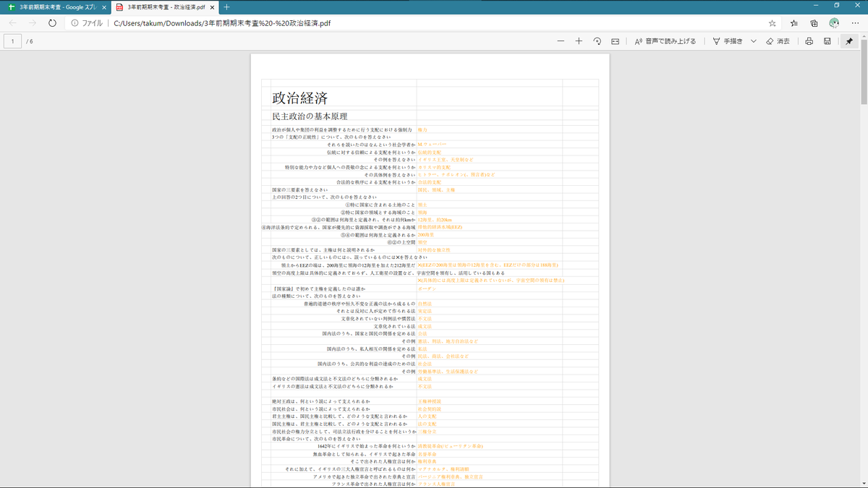Select the 3年前期期末考査 - 政治経済.pdf tab
Image resolution: width=868 pixels, height=488 pixels.
click(x=165, y=7)
